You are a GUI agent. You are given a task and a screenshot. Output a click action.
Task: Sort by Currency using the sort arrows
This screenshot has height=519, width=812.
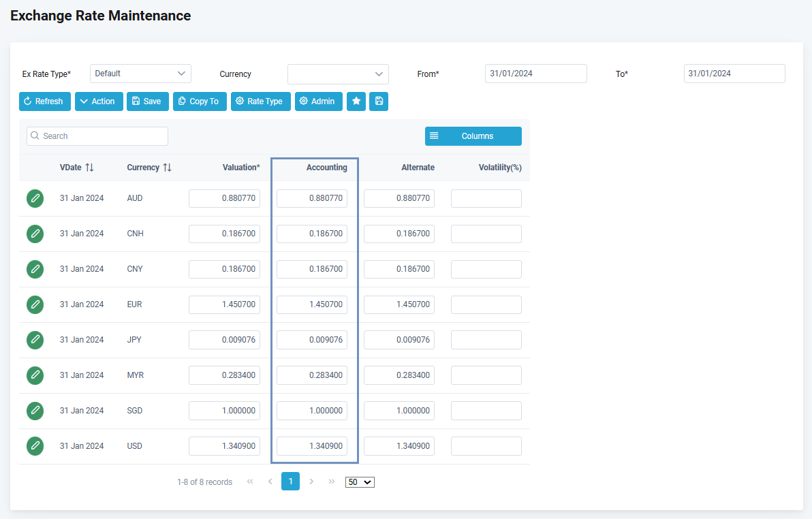click(x=167, y=168)
